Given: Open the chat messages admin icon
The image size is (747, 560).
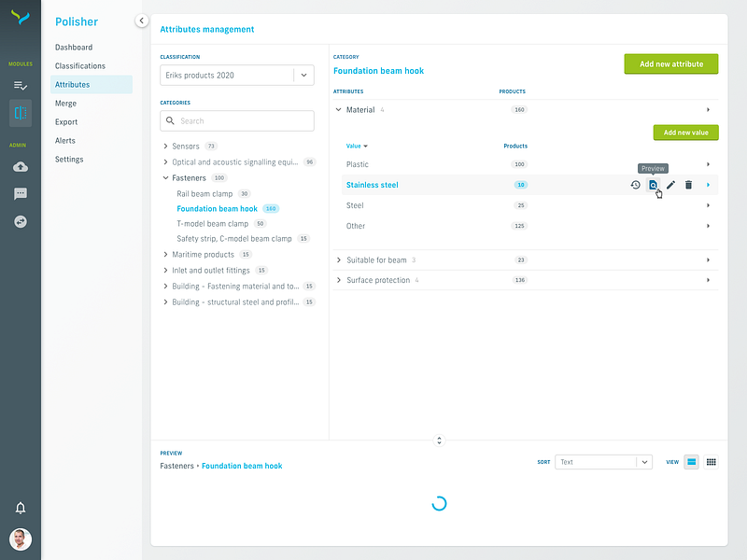Looking at the screenshot, I should 21,194.
